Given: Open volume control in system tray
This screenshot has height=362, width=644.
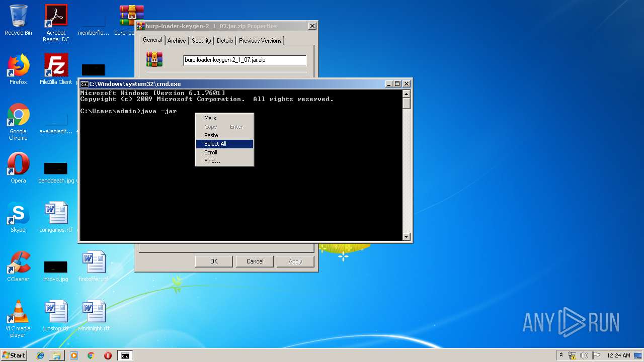Looking at the screenshot, I should point(585,355).
